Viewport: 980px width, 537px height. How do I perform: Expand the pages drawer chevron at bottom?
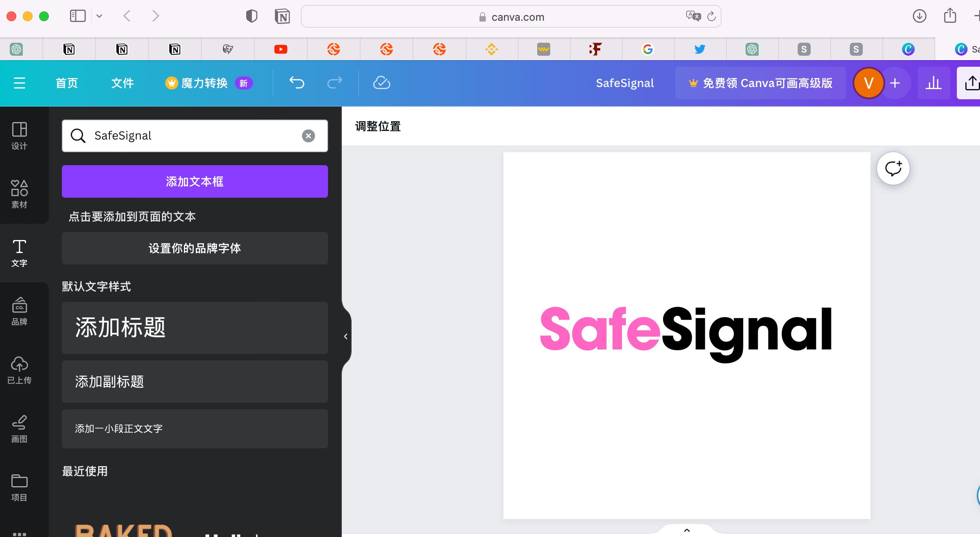[x=687, y=530]
